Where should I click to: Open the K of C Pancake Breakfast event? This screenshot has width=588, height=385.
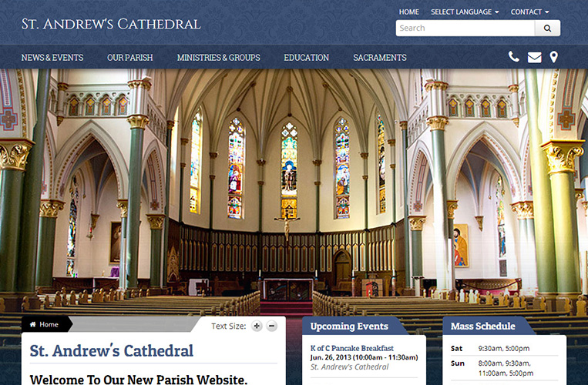351,348
